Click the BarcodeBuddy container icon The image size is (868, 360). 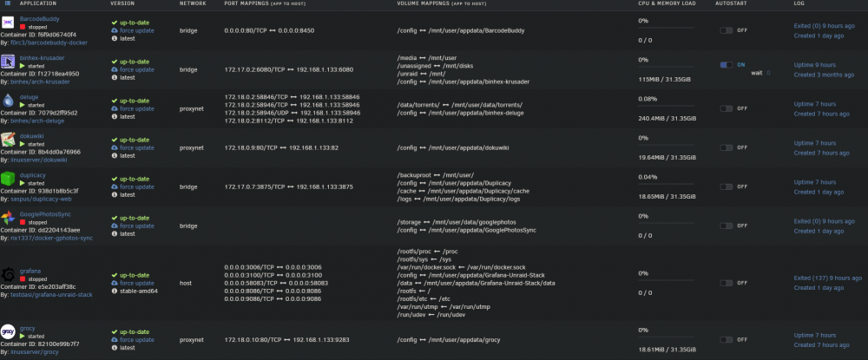tap(8, 22)
